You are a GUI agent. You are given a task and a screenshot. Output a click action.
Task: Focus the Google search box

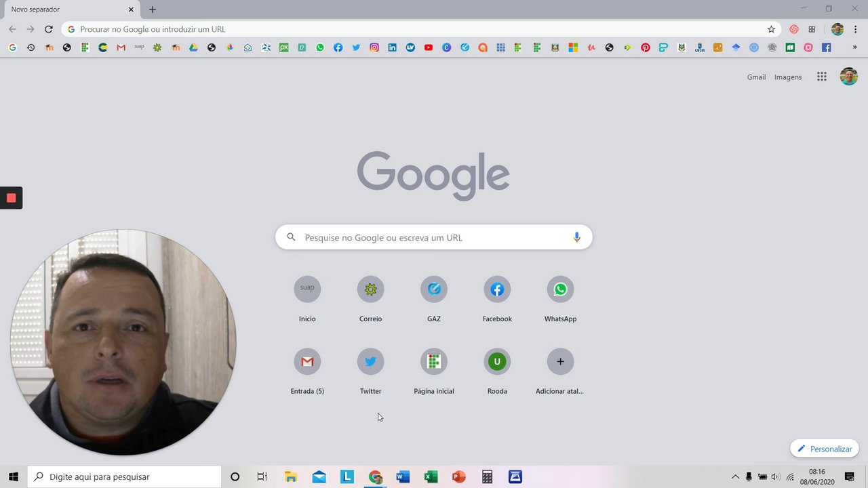434,237
